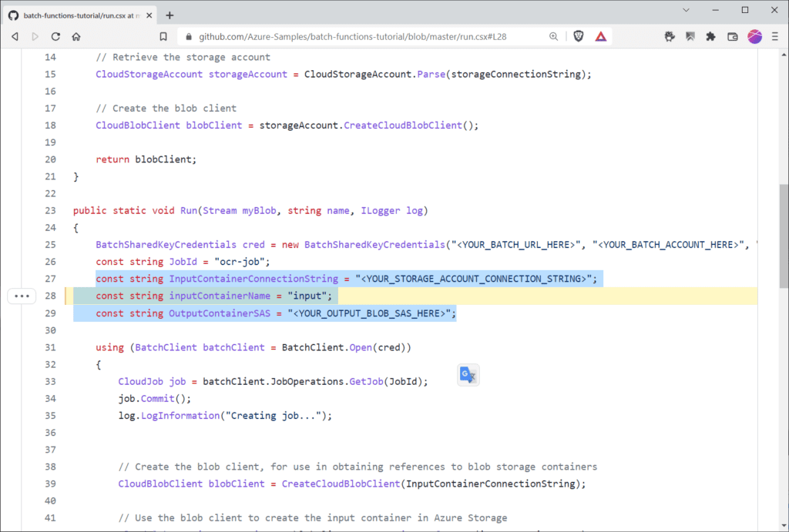Open the line 28 ellipsis actions menu
Viewport: 789px width, 532px height.
pyautogui.click(x=22, y=296)
